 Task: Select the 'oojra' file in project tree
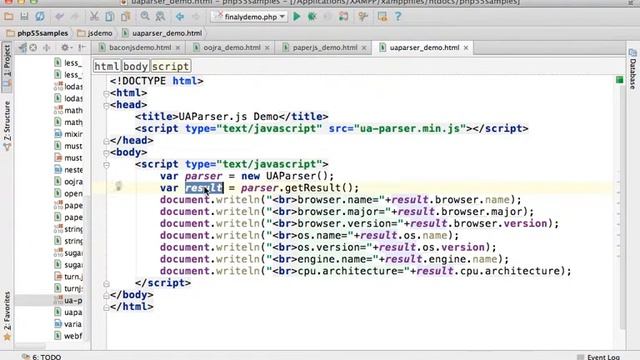[69, 182]
